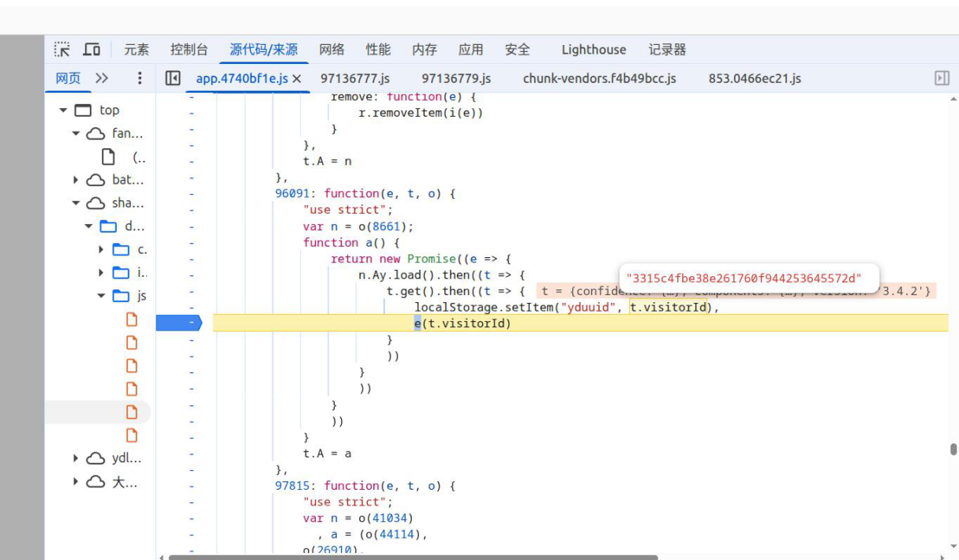Screen dimensions: 959x560
Task: Collapse the sha... domain arrow
Action: click(76, 203)
